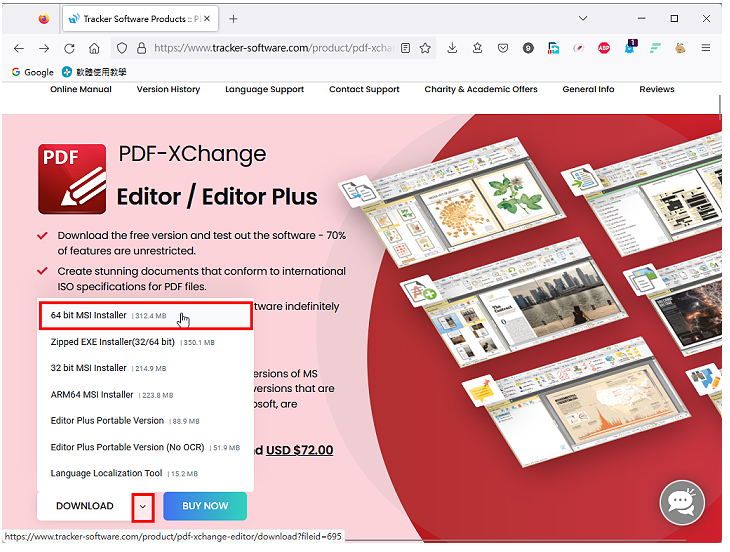Open a new browser tab
Viewport: 730px width, 552px height.
click(233, 19)
